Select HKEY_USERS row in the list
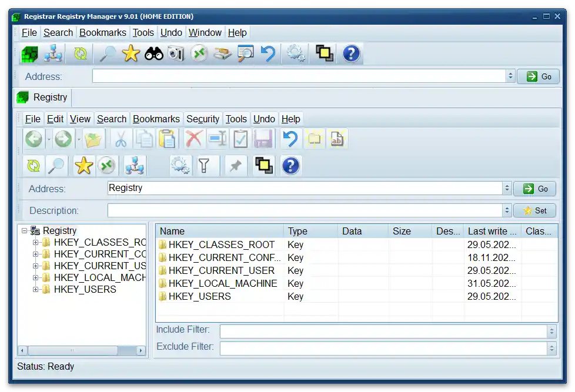The height and width of the screenshot is (392, 575). point(356,296)
